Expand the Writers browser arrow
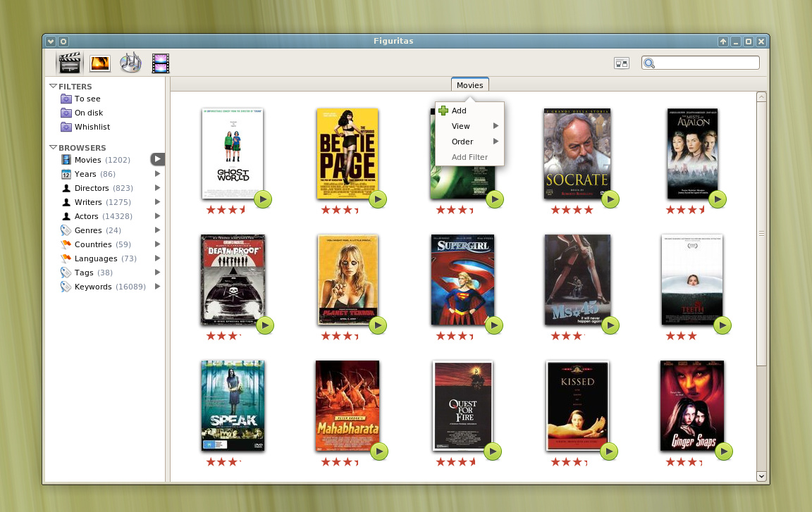Screen dimensions: 812x512 pyautogui.click(x=157, y=201)
